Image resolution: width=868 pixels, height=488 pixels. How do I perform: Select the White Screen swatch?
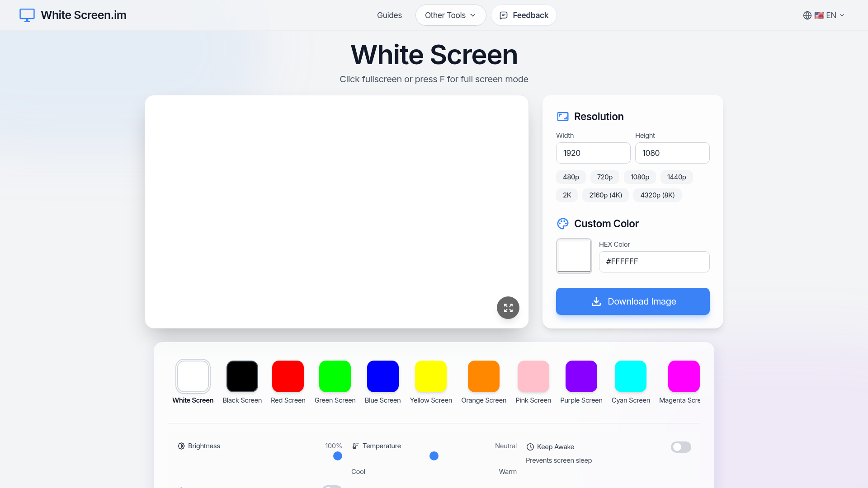pos(193,376)
